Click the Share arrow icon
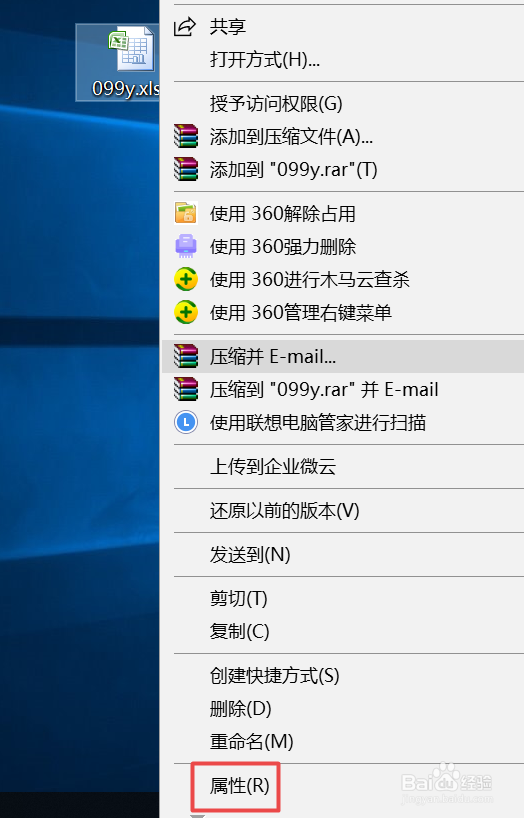Screen dimensions: 524x818 185,27
